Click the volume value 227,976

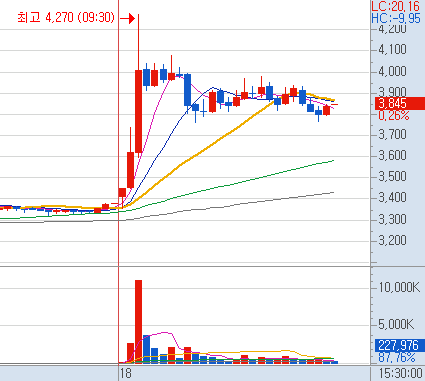pos(400,345)
